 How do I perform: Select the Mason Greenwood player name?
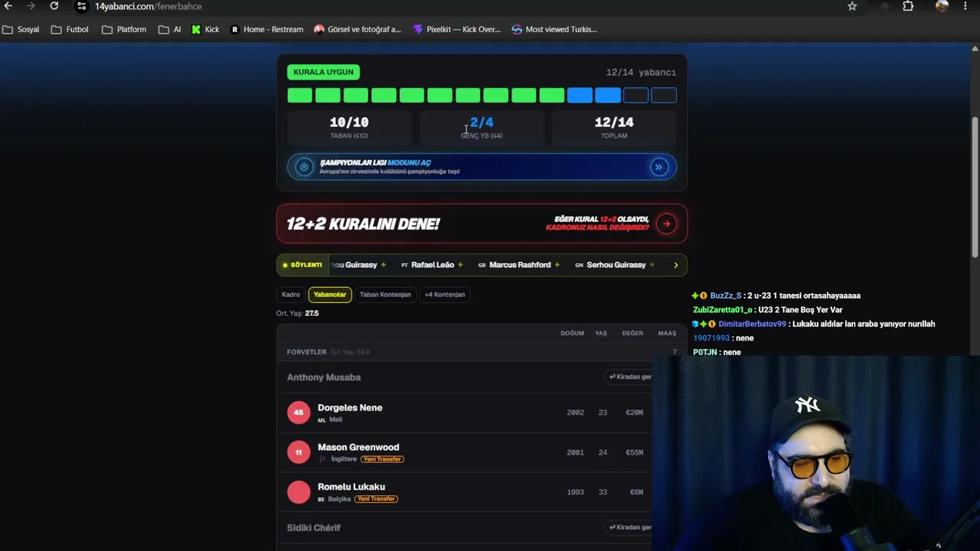[x=358, y=448]
